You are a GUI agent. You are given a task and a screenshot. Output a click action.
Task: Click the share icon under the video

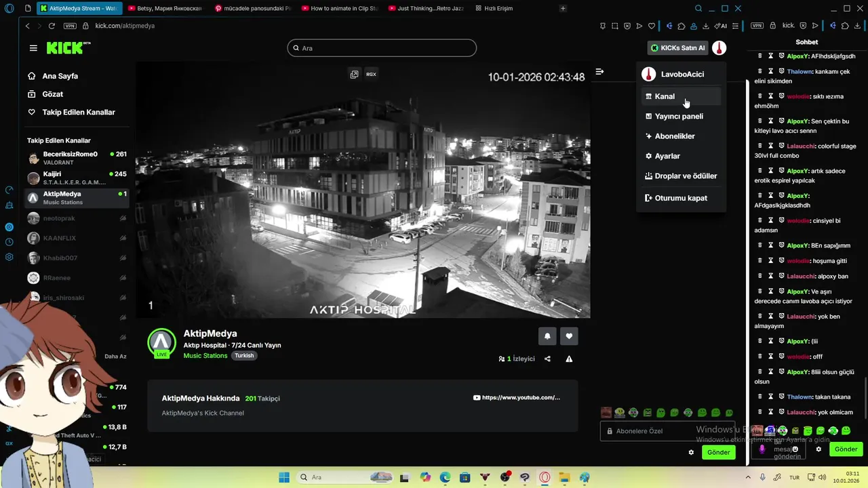click(547, 359)
